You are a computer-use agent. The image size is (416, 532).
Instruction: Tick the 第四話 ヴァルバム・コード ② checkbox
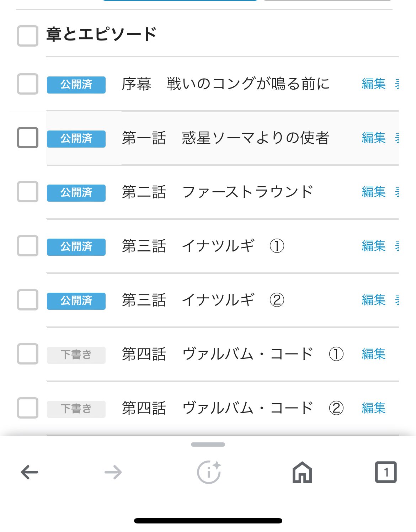pyautogui.click(x=28, y=408)
